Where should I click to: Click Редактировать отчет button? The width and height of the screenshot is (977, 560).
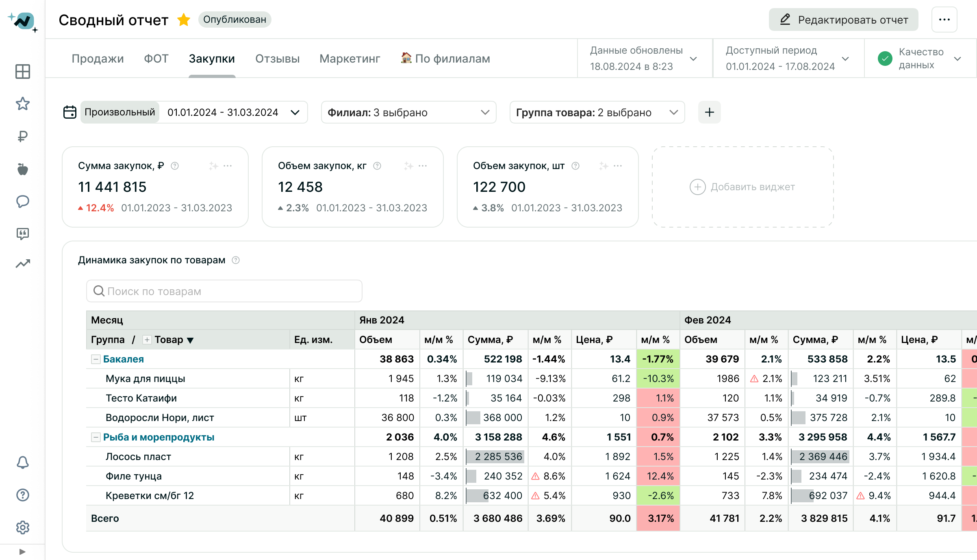pos(843,20)
